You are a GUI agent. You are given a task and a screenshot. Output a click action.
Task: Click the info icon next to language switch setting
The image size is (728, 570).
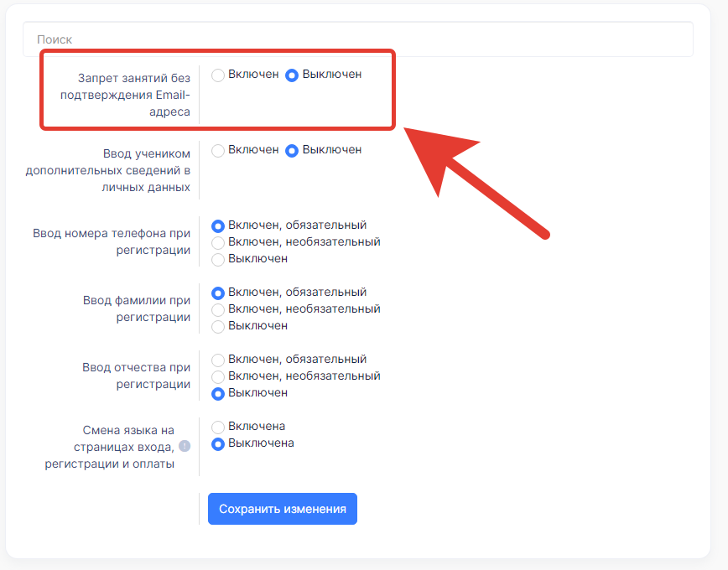click(x=185, y=446)
